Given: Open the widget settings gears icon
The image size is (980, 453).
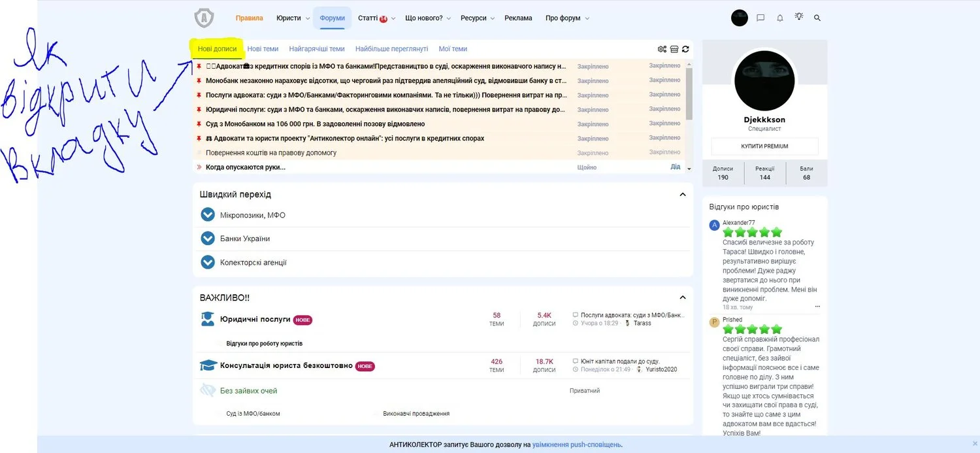Looking at the screenshot, I should (662, 49).
